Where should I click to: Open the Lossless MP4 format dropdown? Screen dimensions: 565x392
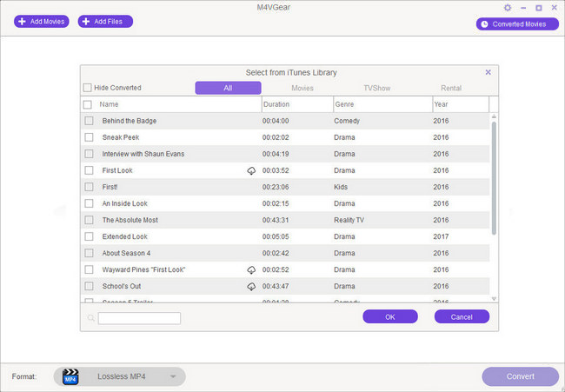120,376
